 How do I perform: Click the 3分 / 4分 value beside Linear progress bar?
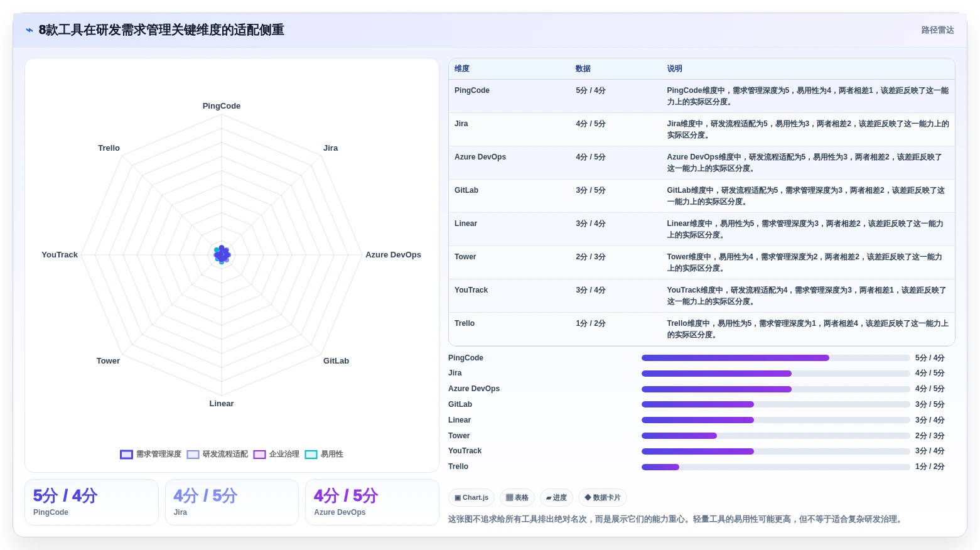click(x=930, y=420)
